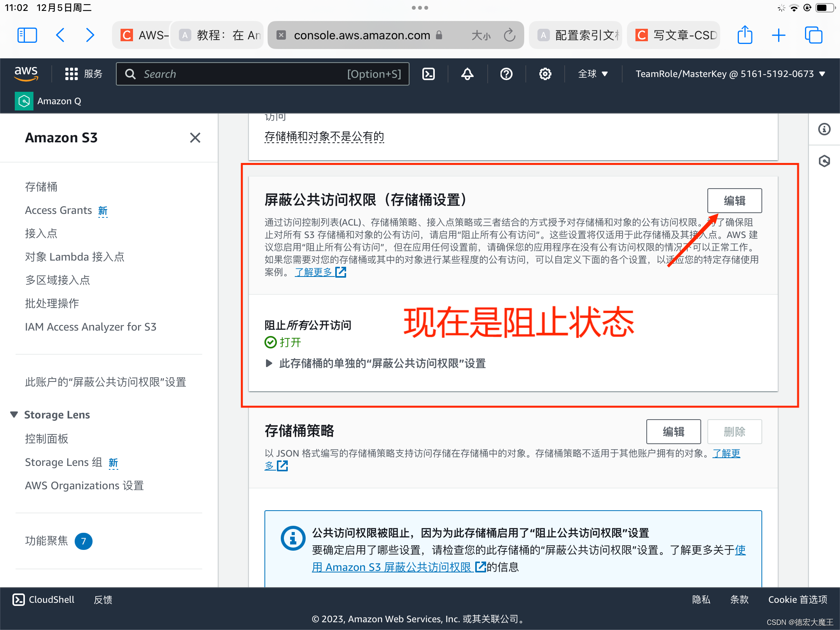Reload the AWS console page
Screen dimensions: 840x630
[509, 35]
